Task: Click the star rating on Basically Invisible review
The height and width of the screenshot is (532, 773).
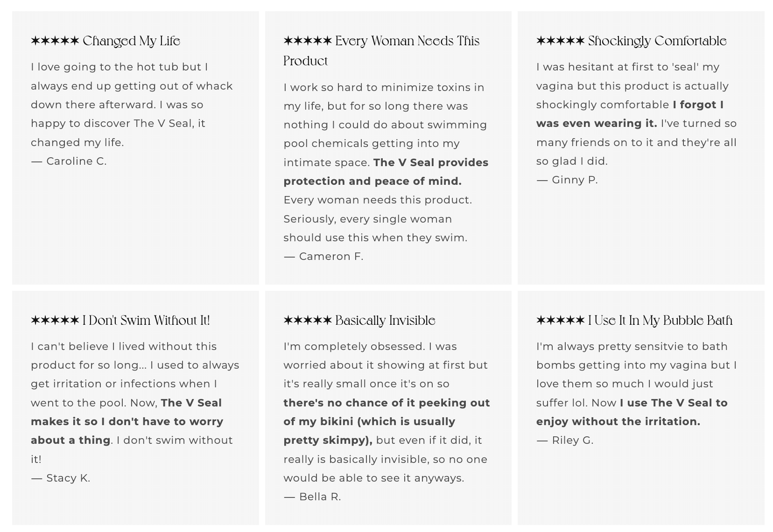Action: [x=307, y=321]
